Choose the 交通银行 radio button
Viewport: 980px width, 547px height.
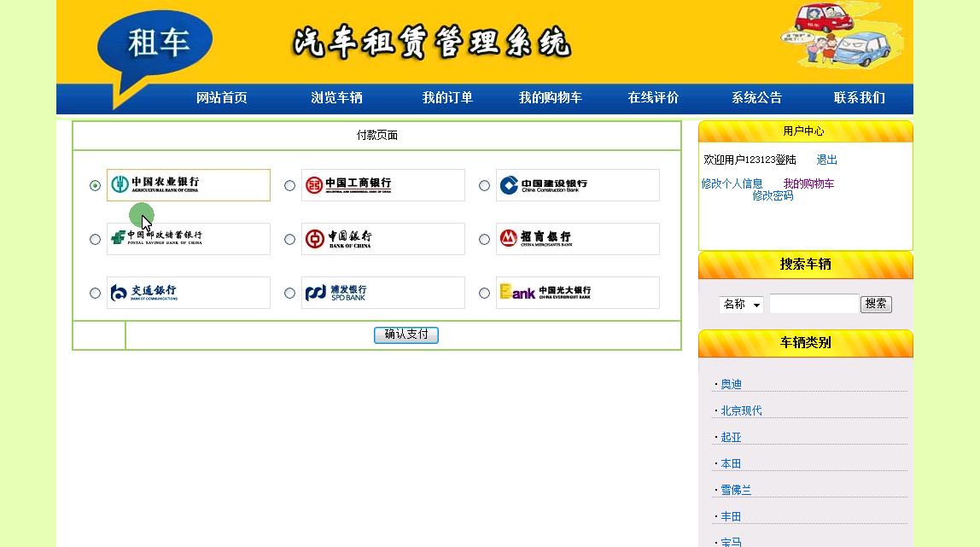[95, 293]
